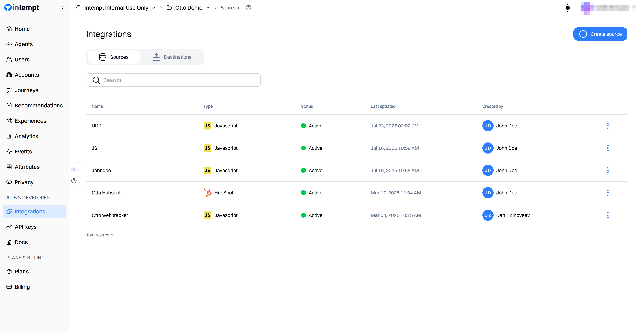This screenshot has height=333, width=644.
Task: Click the Javascript icon in Johndoe row
Action: tap(207, 170)
